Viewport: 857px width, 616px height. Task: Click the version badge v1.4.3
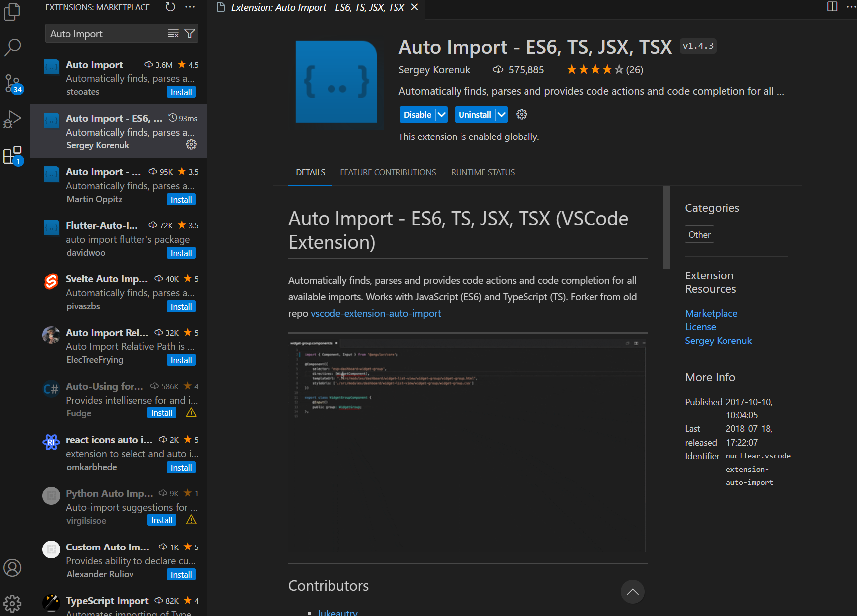coord(698,46)
